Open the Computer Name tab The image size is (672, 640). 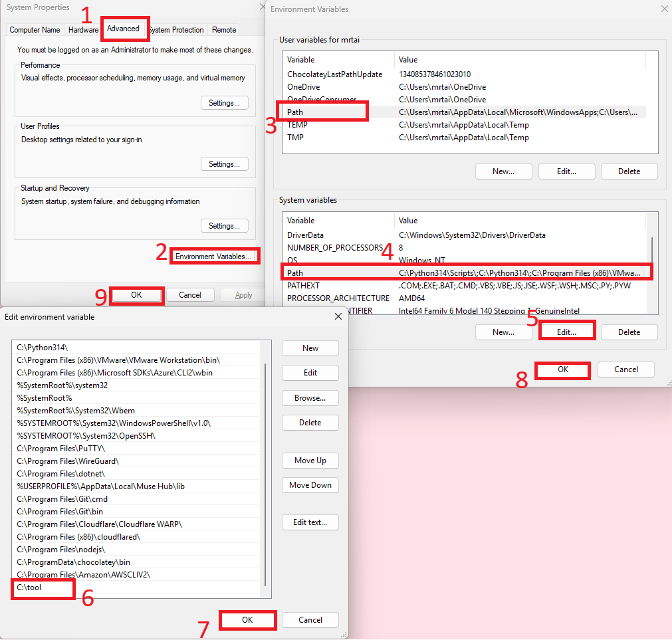(x=35, y=30)
